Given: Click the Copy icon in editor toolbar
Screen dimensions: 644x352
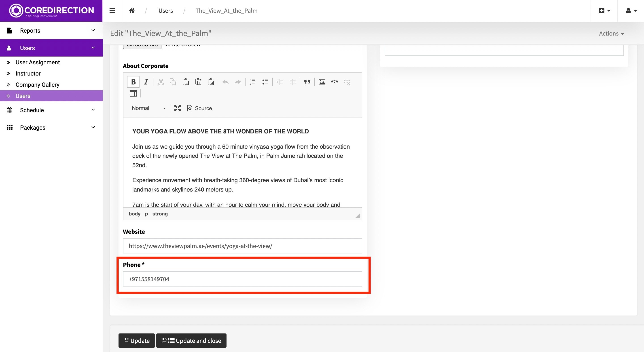Looking at the screenshot, I should [x=173, y=82].
